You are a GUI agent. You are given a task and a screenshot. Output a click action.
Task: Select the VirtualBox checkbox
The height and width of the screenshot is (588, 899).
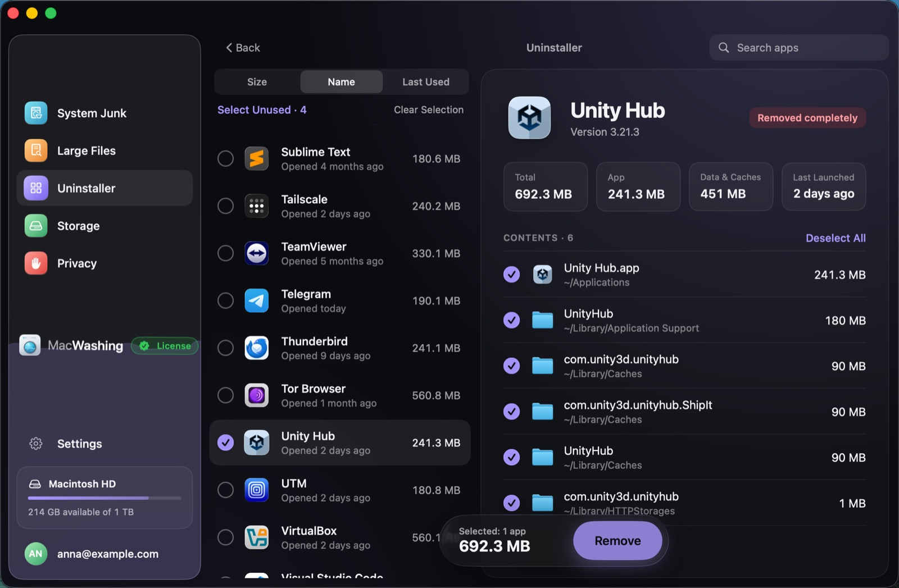tap(225, 537)
